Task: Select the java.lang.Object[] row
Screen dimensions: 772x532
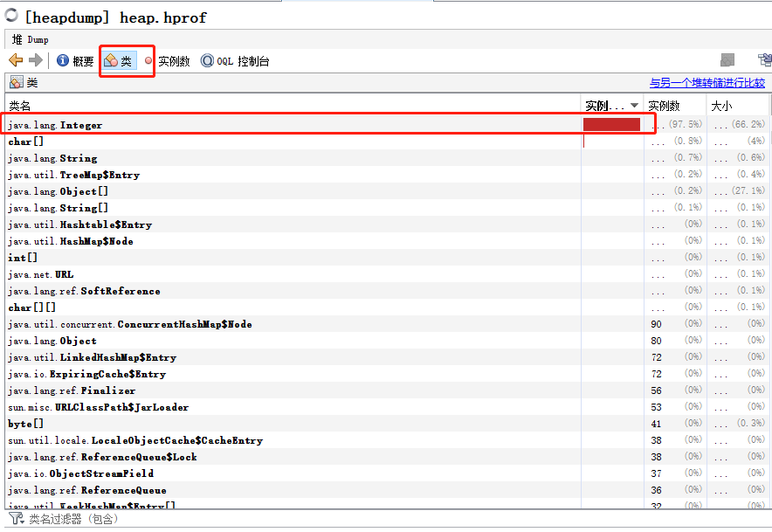Action: (387, 191)
